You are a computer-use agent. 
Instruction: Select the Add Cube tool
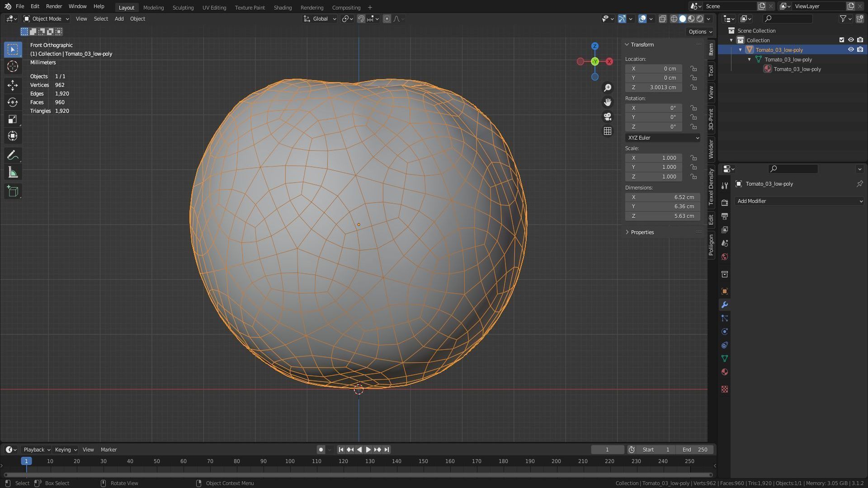click(13, 191)
